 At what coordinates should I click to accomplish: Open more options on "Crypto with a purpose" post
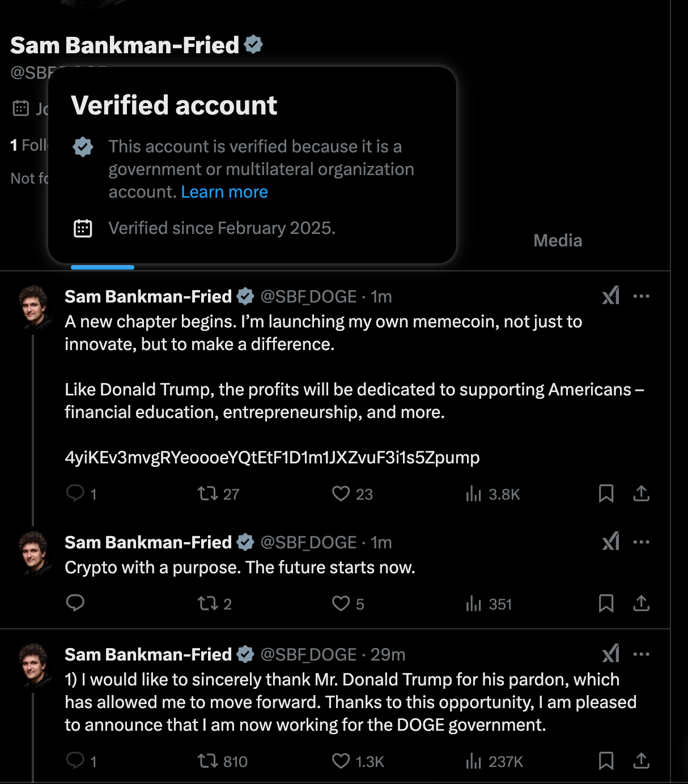coord(641,542)
